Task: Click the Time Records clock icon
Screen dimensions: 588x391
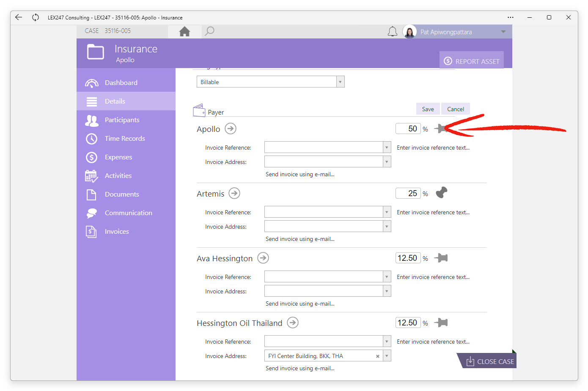Action: coord(92,139)
